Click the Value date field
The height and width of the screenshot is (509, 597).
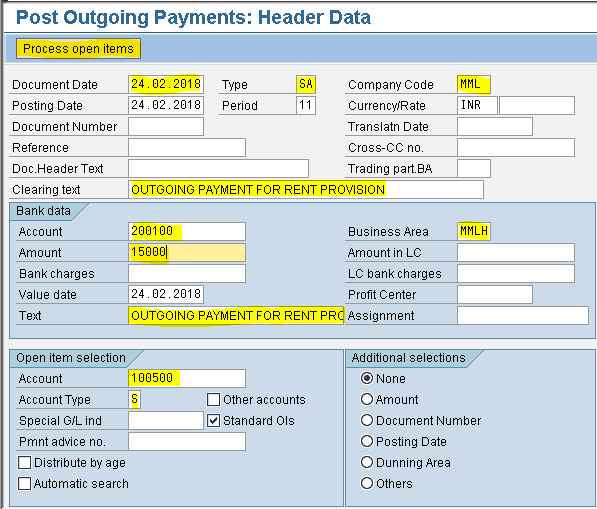166,294
